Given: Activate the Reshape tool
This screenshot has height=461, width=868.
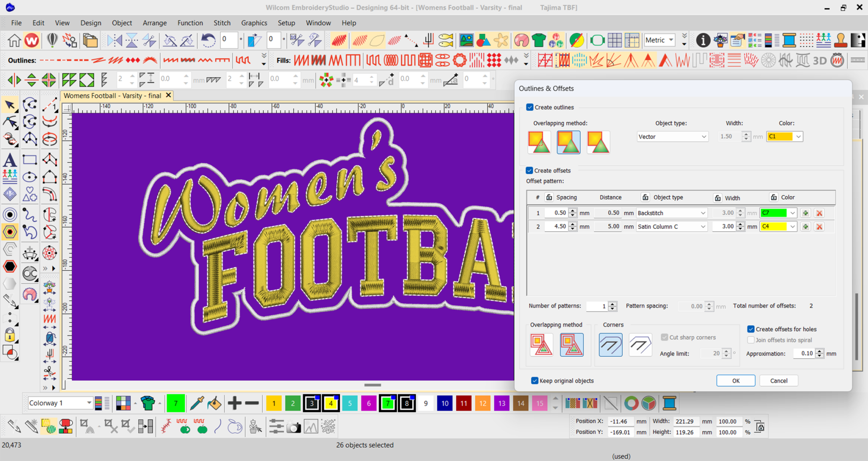Looking at the screenshot, I should pos(10,122).
